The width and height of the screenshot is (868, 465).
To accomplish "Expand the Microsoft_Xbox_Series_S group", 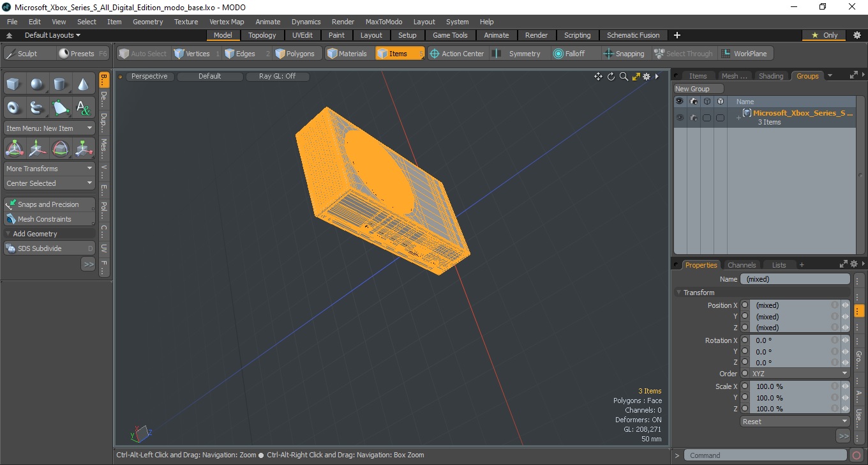I will [738, 118].
